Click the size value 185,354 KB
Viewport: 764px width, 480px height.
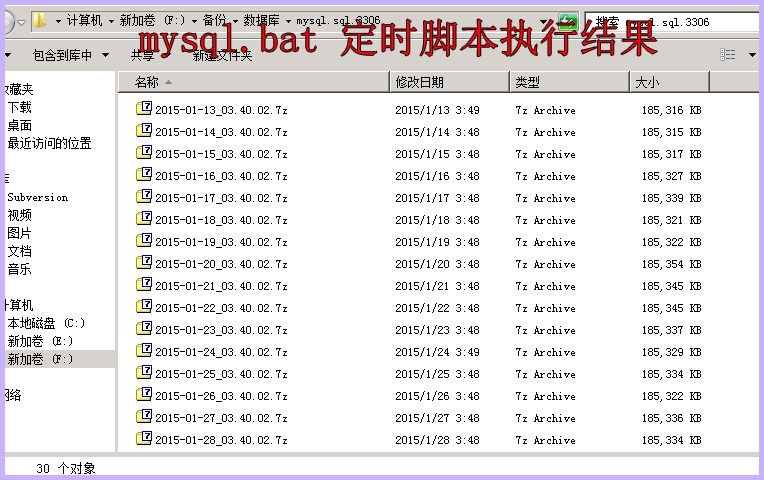click(x=671, y=264)
